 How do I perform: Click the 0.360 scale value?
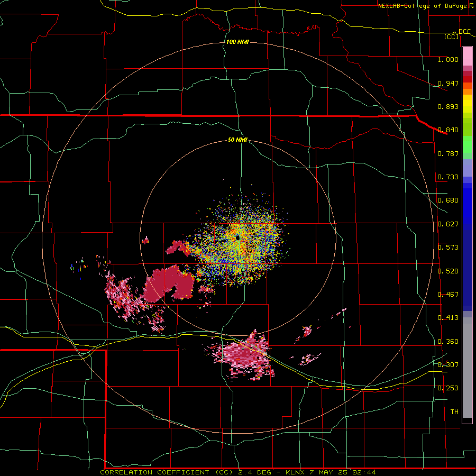[x=448, y=342]
